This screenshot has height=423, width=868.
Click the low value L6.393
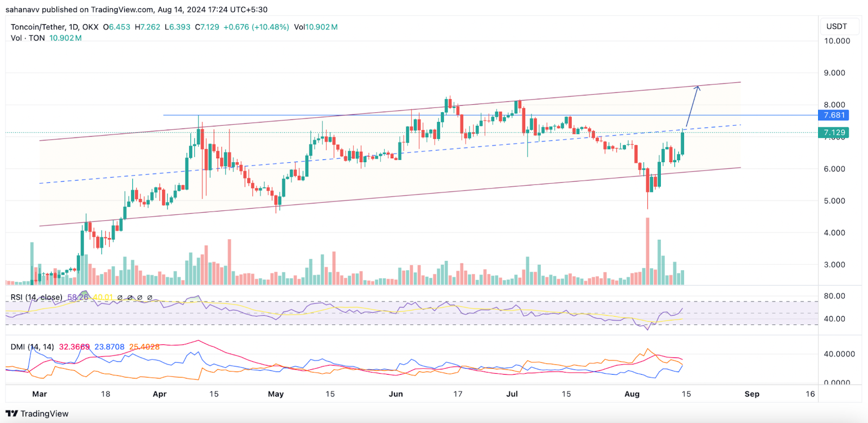178,27
